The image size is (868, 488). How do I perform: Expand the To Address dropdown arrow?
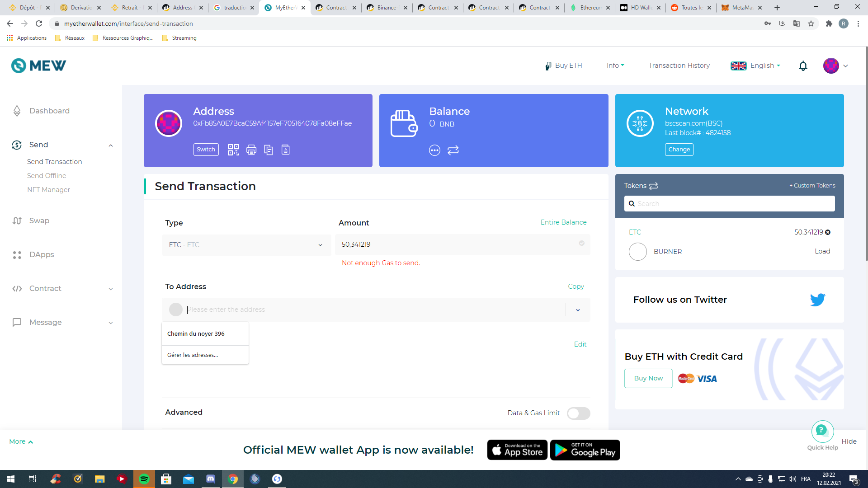point(578,310)
